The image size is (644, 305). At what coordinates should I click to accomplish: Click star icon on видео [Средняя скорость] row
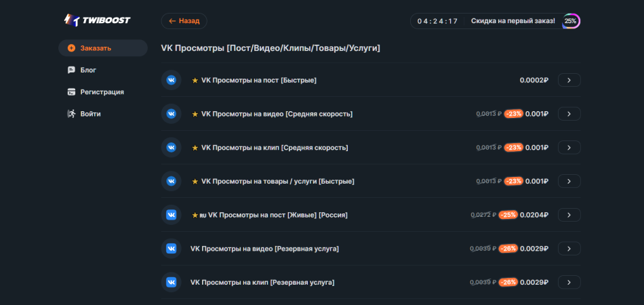[x=195, y=114]
